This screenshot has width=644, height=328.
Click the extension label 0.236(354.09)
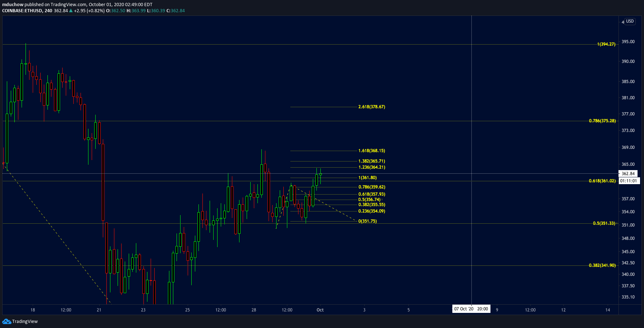tap(372, 211)
